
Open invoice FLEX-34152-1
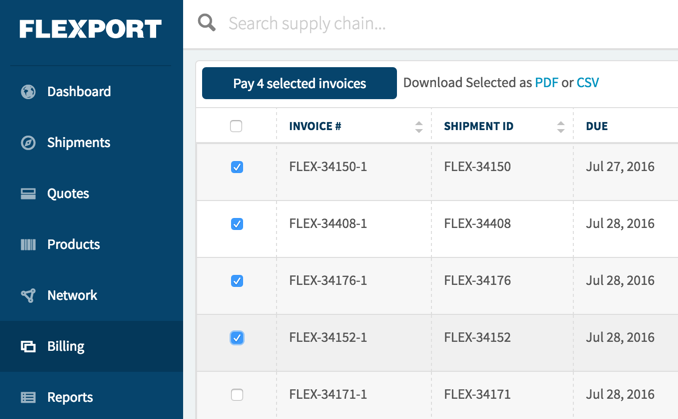tap(328, 337)
